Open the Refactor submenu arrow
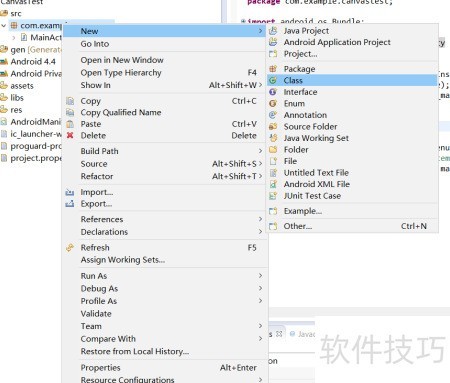 click(x=260, y=176)
